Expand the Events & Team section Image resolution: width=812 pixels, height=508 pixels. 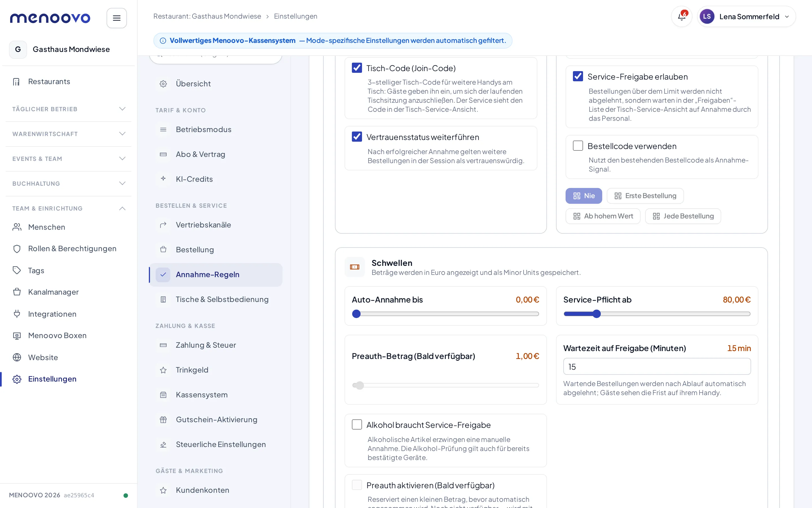tap(69, 159)
